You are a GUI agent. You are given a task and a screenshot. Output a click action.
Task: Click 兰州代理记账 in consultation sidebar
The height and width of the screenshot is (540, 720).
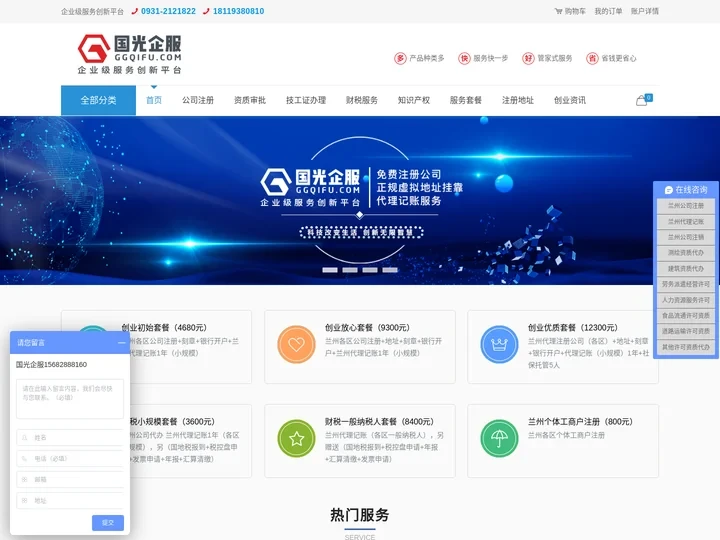click(x=686, y=221)
